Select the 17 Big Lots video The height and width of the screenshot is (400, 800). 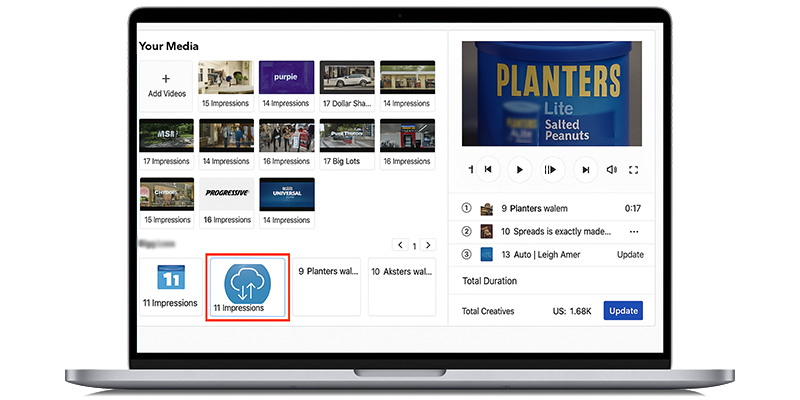347,144
